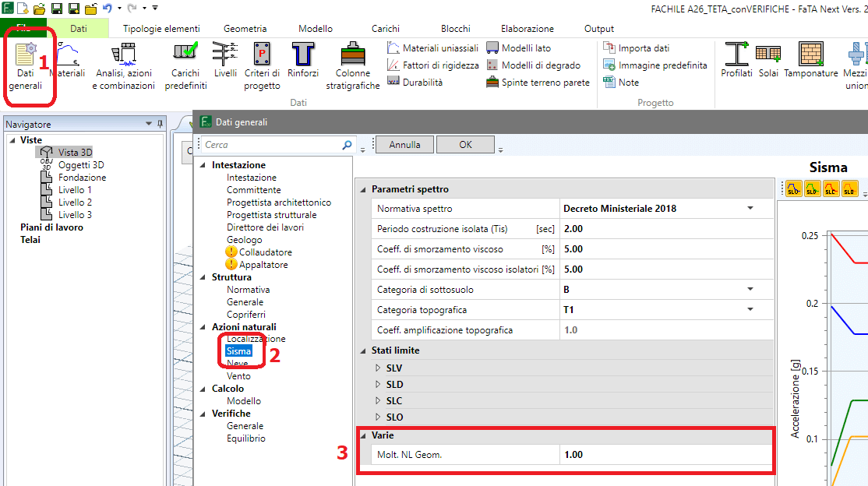Screen dimensions: 868x486
Task: Open the Navigator panel options dropdown
Action: (148, 124)
